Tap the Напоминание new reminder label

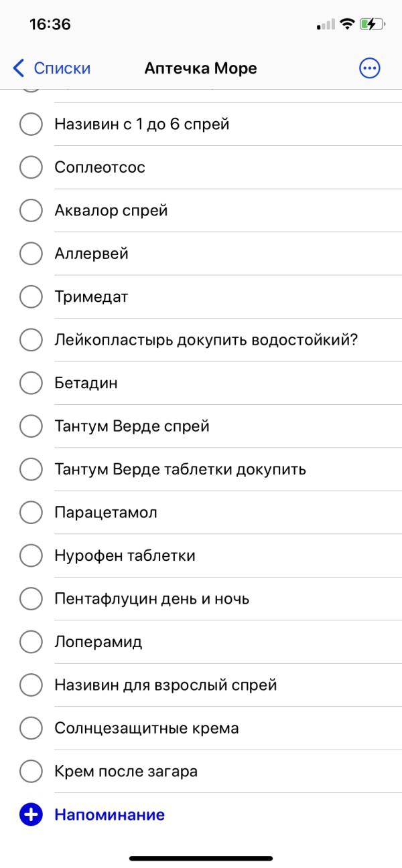pos(109,814)
